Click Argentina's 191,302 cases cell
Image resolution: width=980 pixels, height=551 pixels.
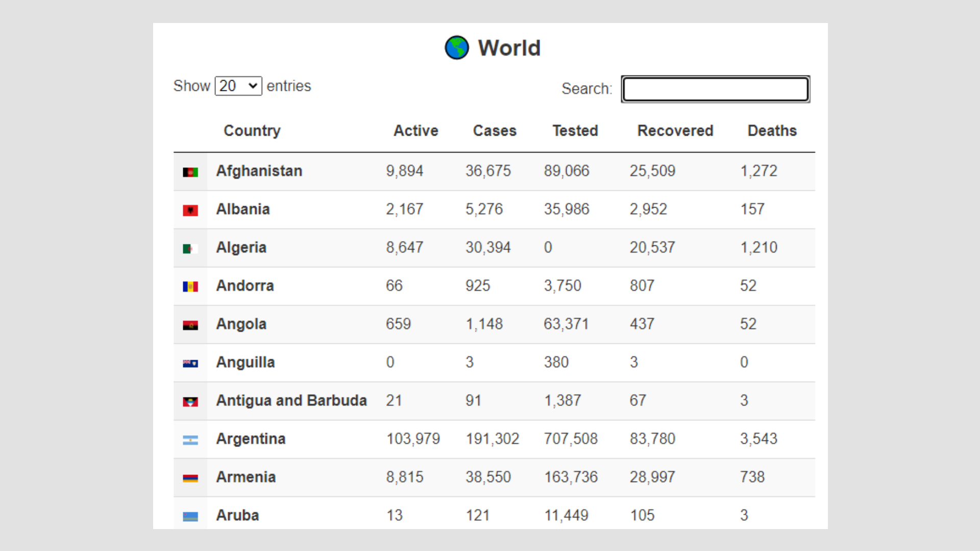pos(492,439)
